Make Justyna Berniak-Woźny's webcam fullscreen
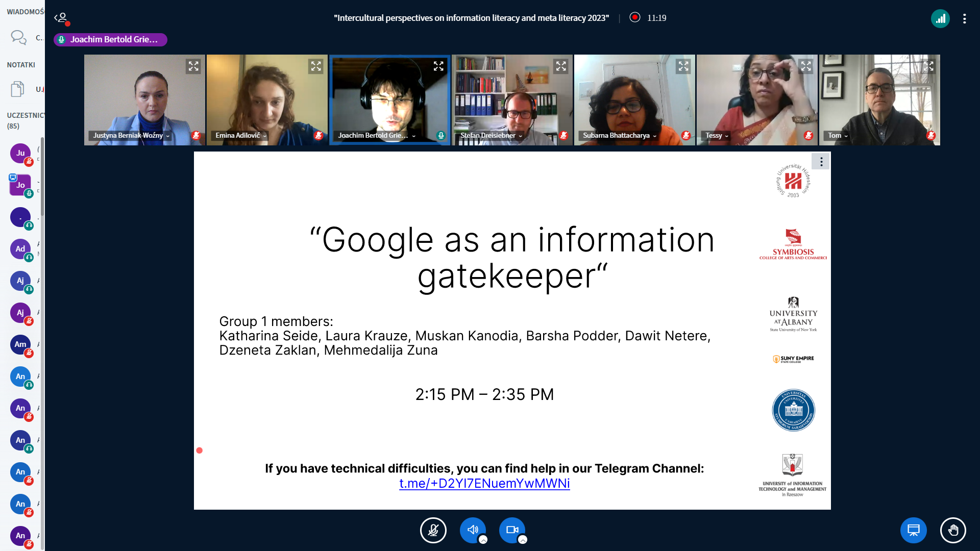 click(193, 66)
